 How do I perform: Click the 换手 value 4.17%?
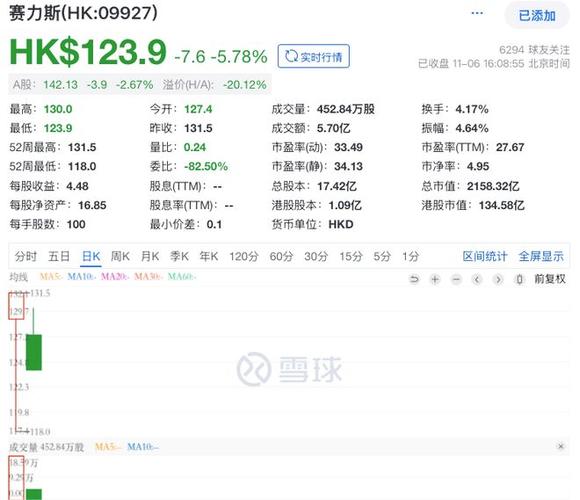472,109
